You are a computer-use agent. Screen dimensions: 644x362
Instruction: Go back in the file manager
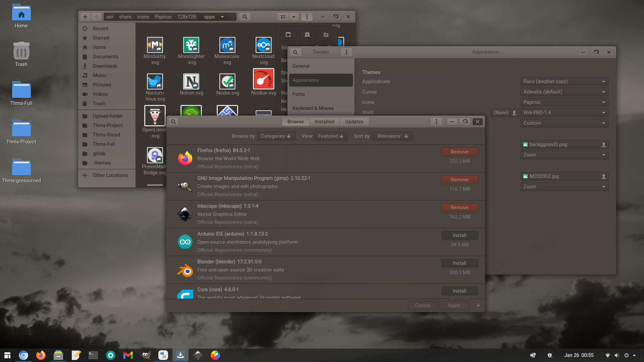click(x=86, y=17)
